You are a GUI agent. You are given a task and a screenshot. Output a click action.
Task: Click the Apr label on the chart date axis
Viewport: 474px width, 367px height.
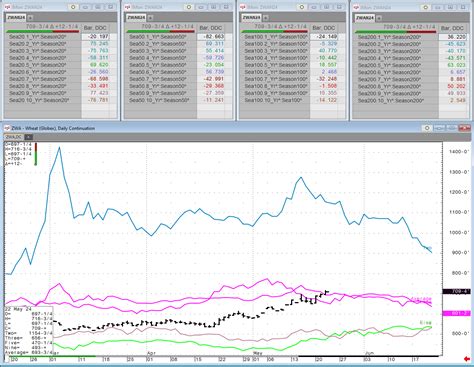coord(151,352)
